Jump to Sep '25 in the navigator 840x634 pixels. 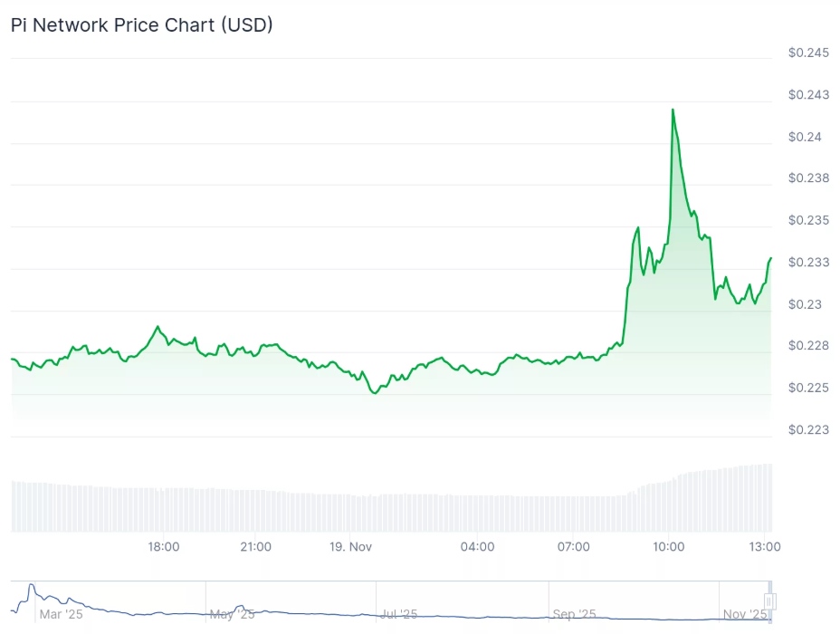pyautogui.click(x=574, y=615)
